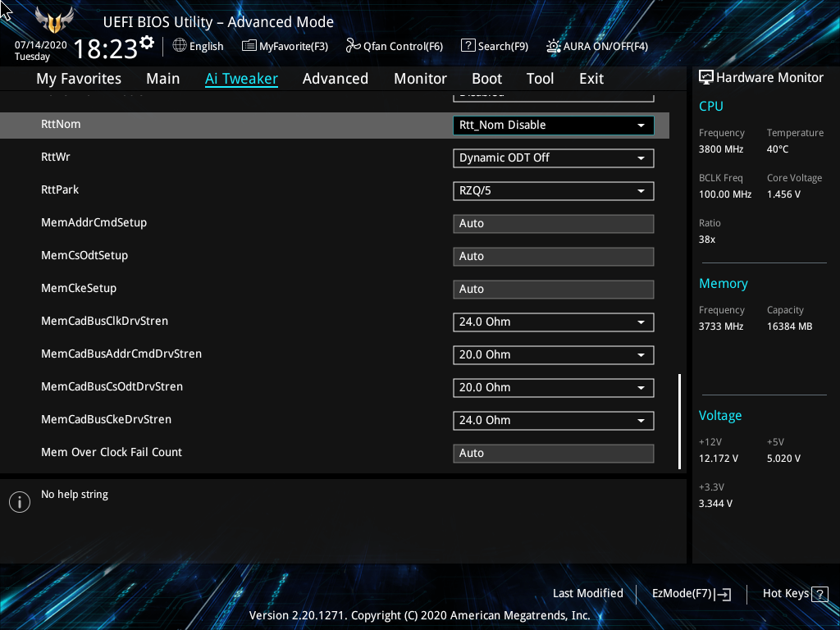Click Mem Over Clock Fail Count field

coord(554,453)
